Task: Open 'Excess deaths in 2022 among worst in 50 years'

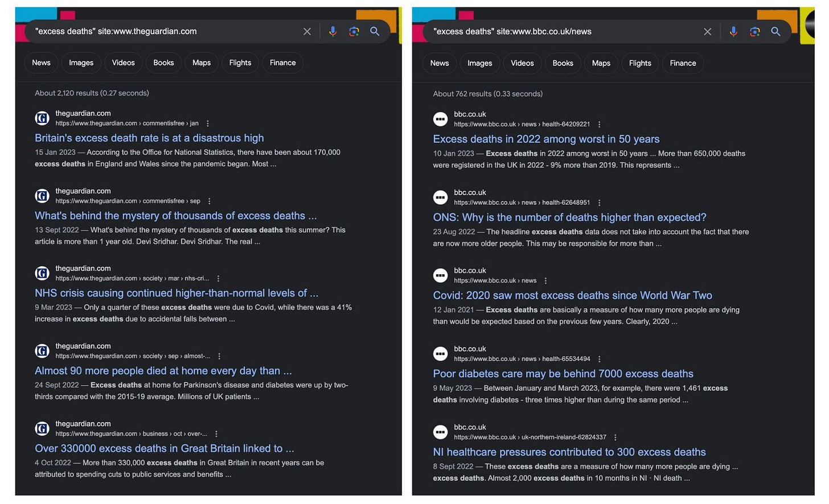Action: [546, 139]
